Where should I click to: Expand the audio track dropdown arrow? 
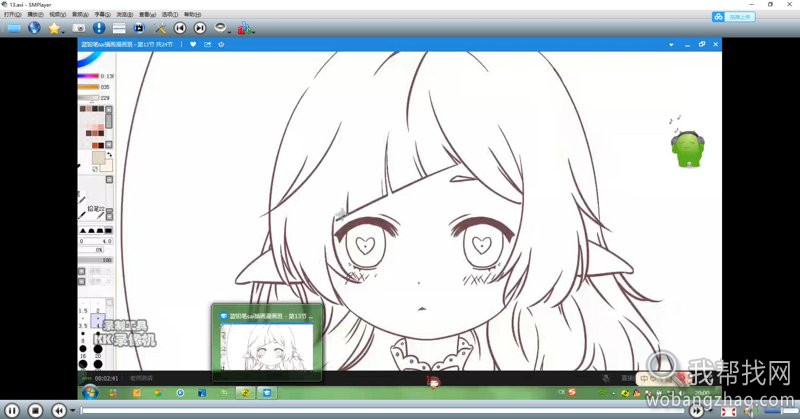click(229, 32)
